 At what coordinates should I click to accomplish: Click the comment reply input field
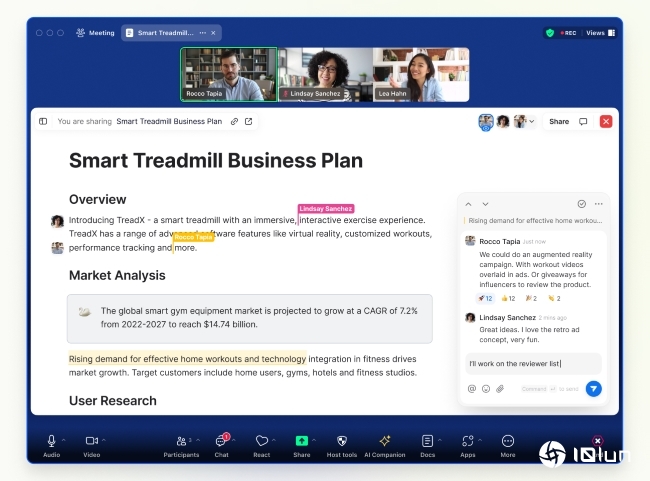pos(533,364)
